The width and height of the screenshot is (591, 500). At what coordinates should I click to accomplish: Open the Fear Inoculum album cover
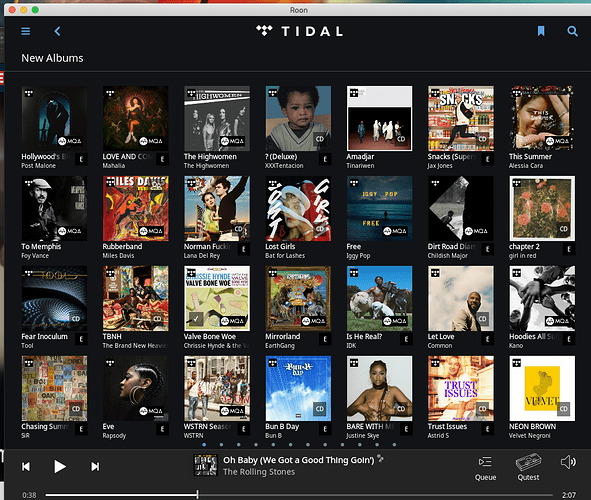point(54,298)
